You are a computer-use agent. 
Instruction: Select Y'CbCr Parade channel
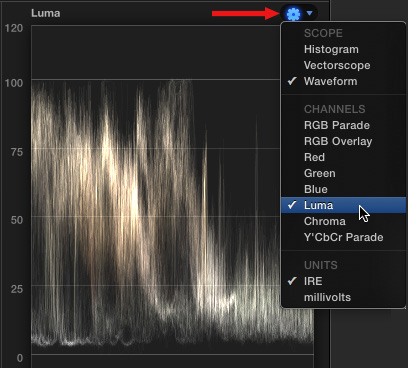(x=344, y=237)
